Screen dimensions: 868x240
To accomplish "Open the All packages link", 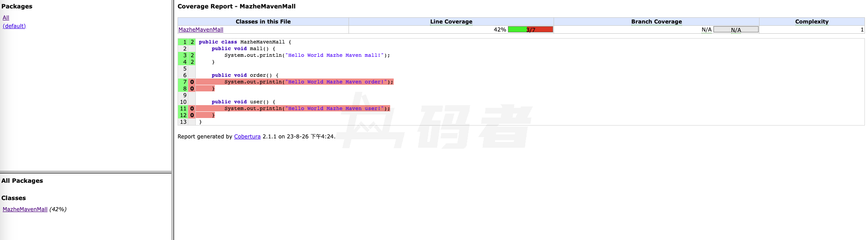I will tap(6, 18).
